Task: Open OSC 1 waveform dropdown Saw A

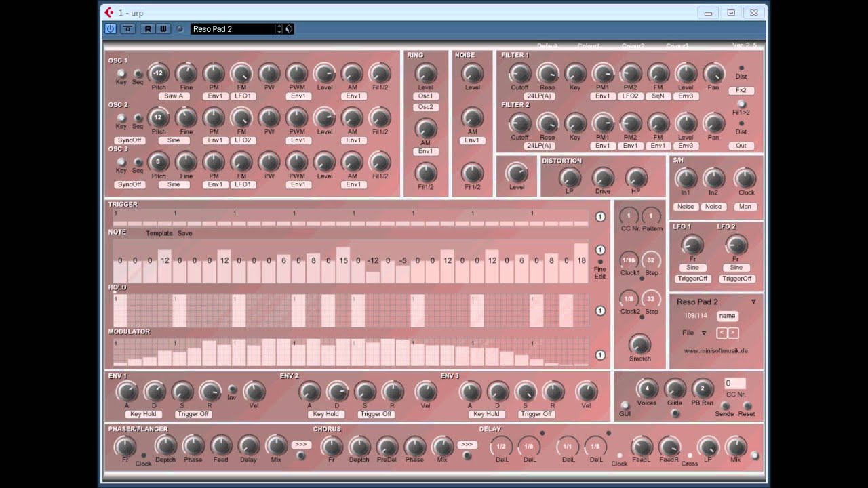Action: 174,96
